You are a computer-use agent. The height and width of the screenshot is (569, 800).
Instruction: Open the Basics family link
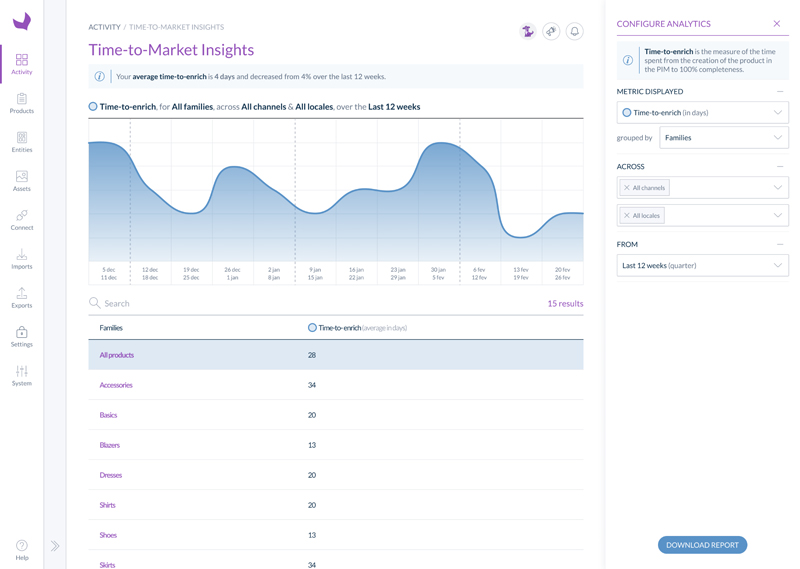108,415
